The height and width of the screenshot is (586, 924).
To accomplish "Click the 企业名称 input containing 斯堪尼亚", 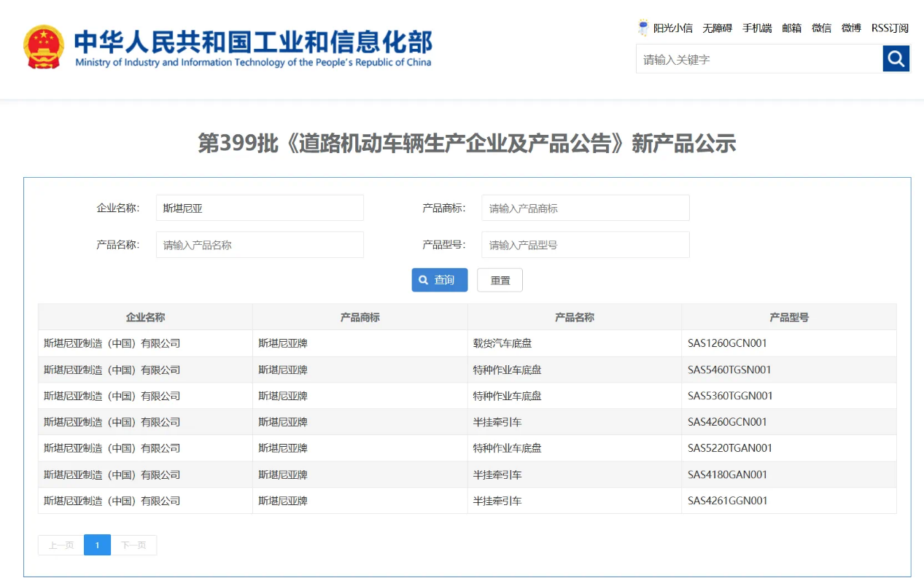I will 260,208.
